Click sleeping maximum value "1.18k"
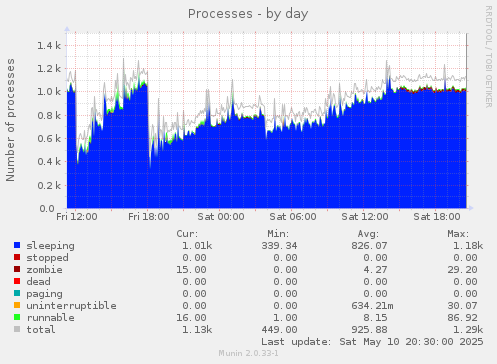This screenshot has width=497, height=364. [x=468, y=246]
